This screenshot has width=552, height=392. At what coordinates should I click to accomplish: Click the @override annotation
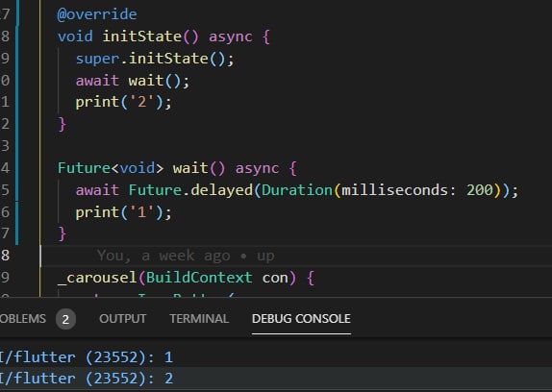point(97,14)
